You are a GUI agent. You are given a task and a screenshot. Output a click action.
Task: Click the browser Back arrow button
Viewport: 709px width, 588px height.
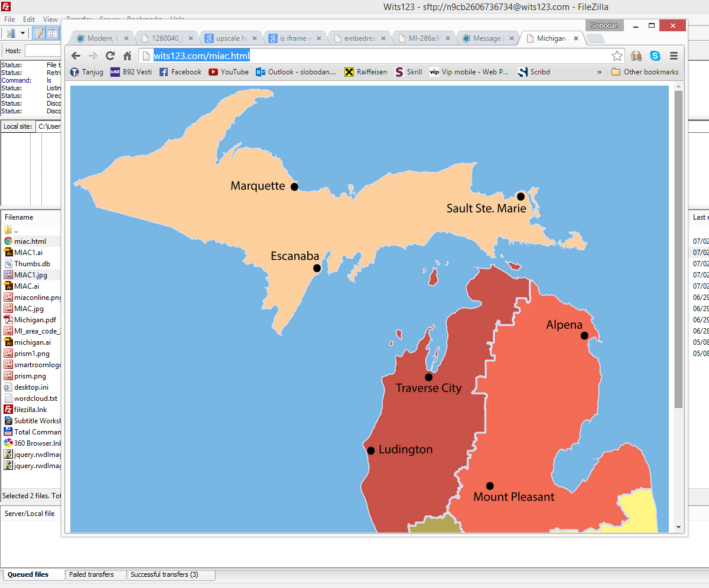pos(76,56)
